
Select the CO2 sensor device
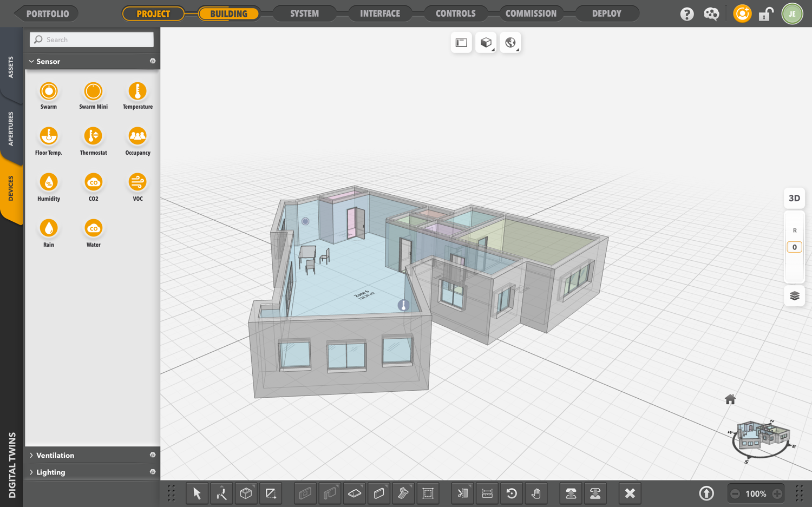93,182
